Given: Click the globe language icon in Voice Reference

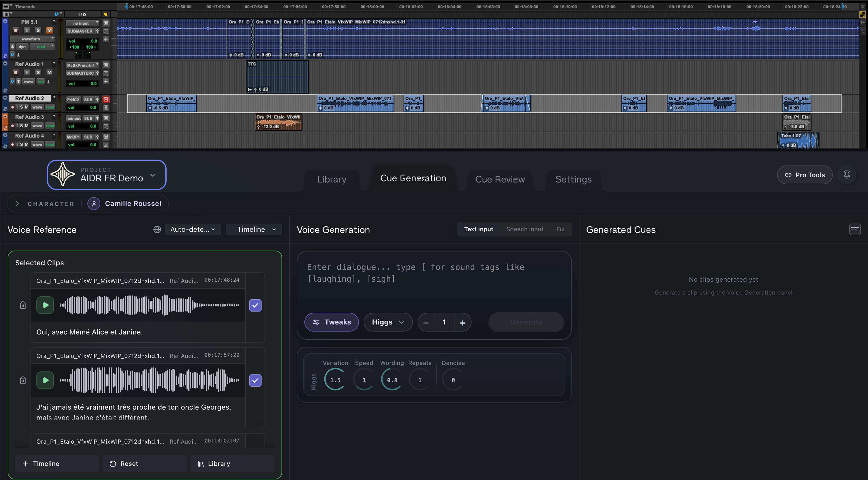Looking at the screenshot, I should point(157,229).
